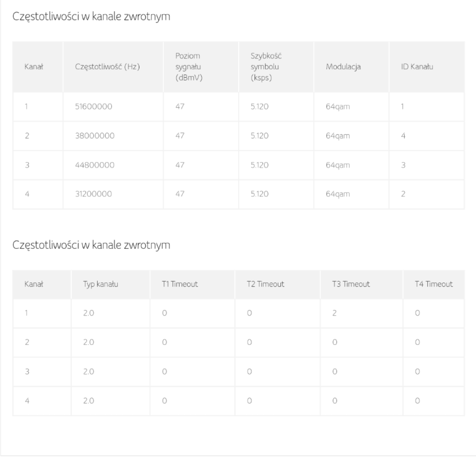Select the 64qam modulation in channel 1 row
476x460 pixels.
tap(338, 107)
